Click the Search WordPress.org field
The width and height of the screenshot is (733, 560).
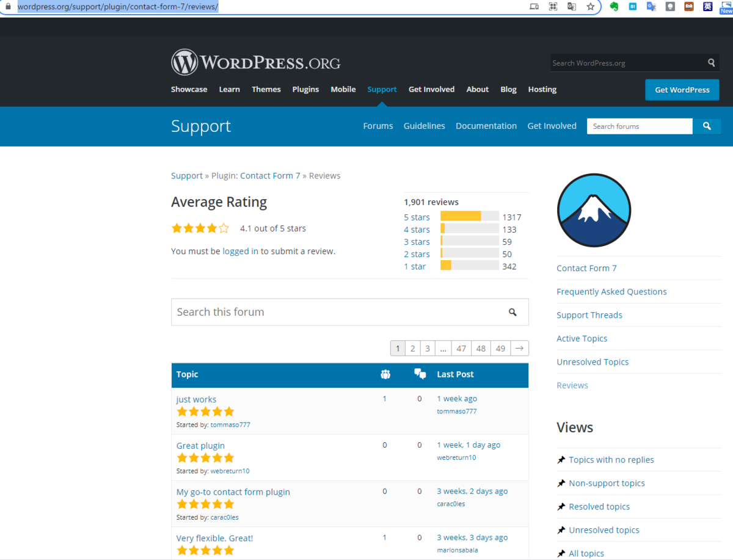627,63
